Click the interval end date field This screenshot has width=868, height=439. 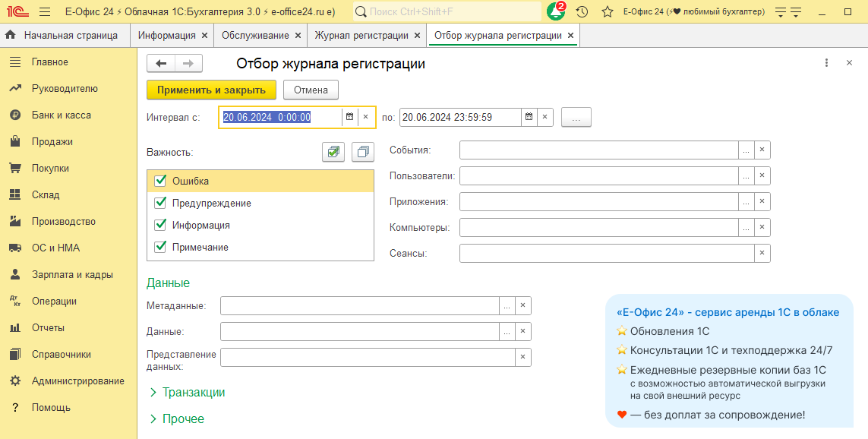click(460, 117)
